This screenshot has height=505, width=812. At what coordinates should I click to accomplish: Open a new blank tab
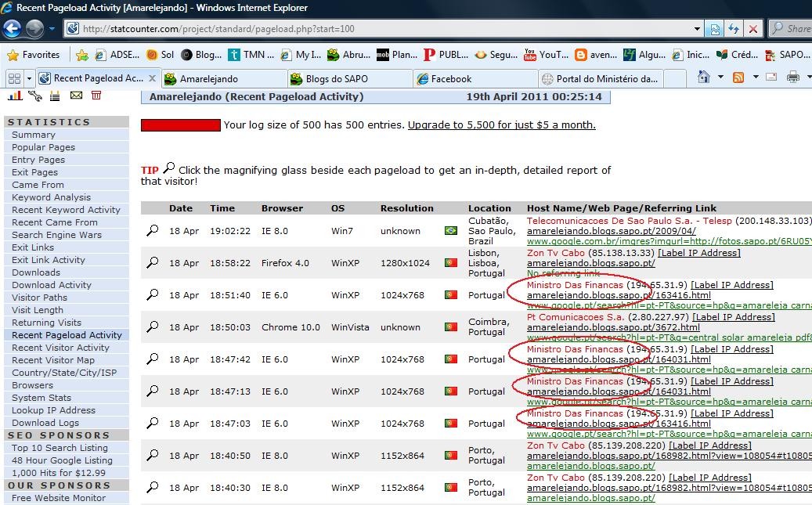pos(675,79)
